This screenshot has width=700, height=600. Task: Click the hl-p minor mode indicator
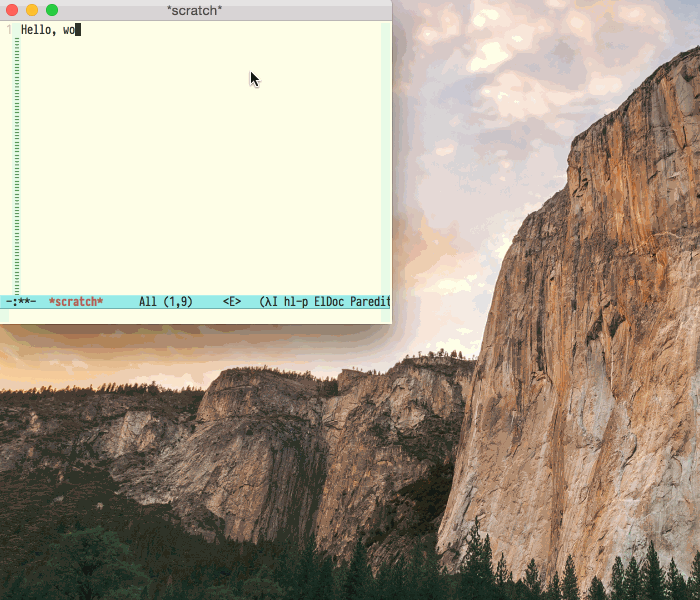pos(297,302)
